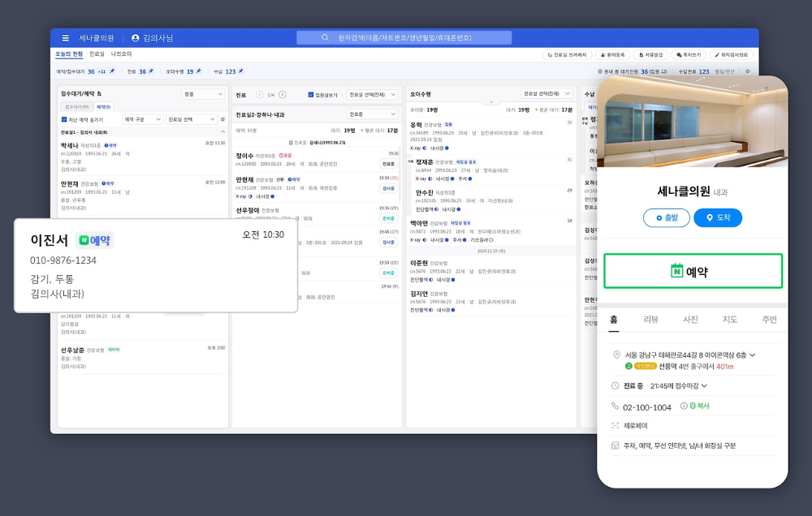Click pin icon next to 수납 123
The height and width of the screenshot is (516, 812).
[x=240, y=71]
